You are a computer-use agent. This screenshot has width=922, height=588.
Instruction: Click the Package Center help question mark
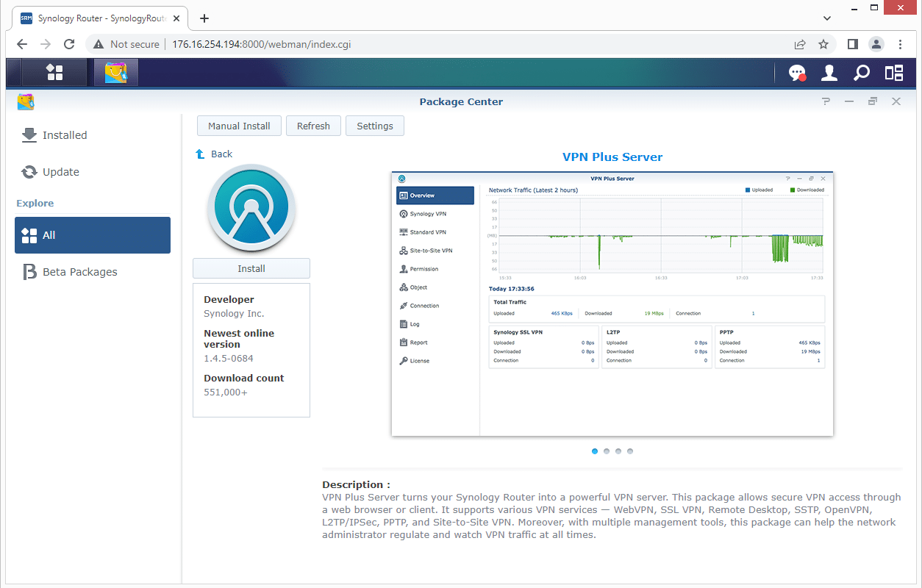826,101
